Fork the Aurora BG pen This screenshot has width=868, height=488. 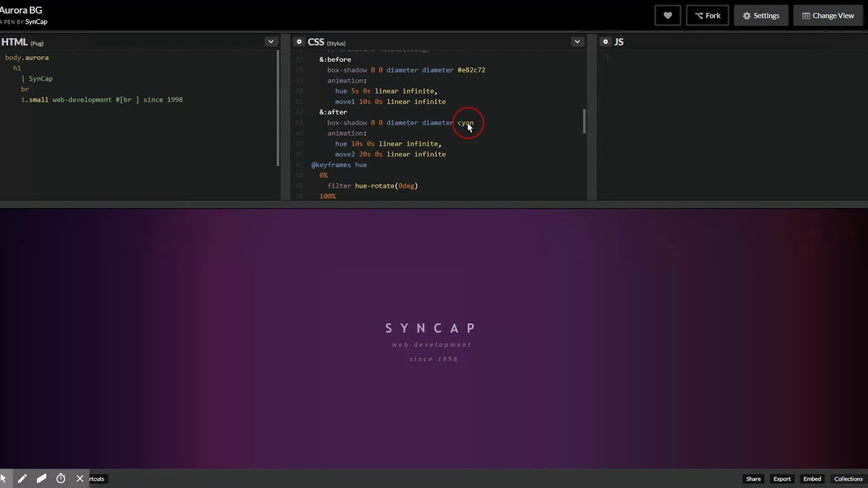click(x=707, y=16)
